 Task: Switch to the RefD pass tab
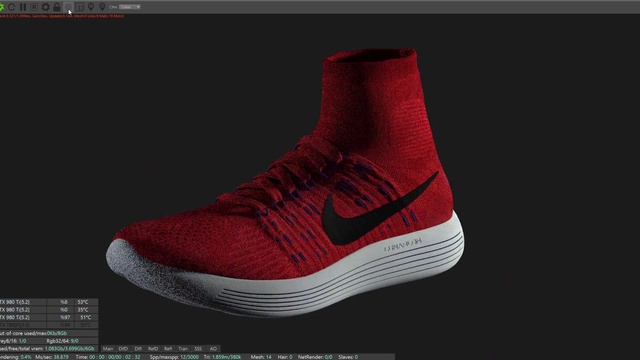click(153, 349)
